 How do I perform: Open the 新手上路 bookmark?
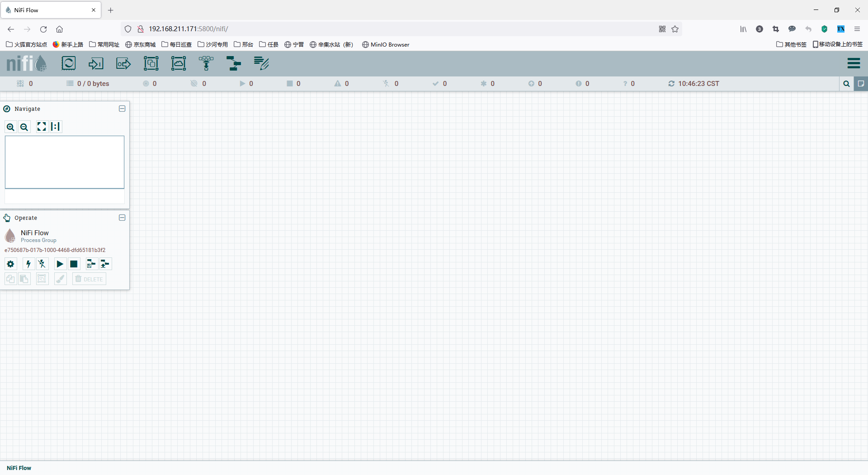pos(68,44)
